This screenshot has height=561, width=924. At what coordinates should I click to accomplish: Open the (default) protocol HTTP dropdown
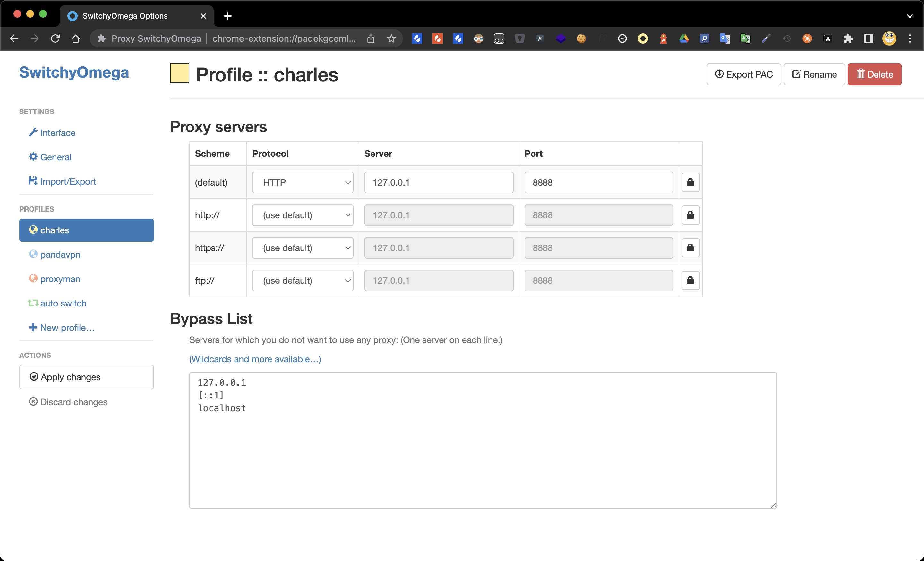[x=303, y=182]
